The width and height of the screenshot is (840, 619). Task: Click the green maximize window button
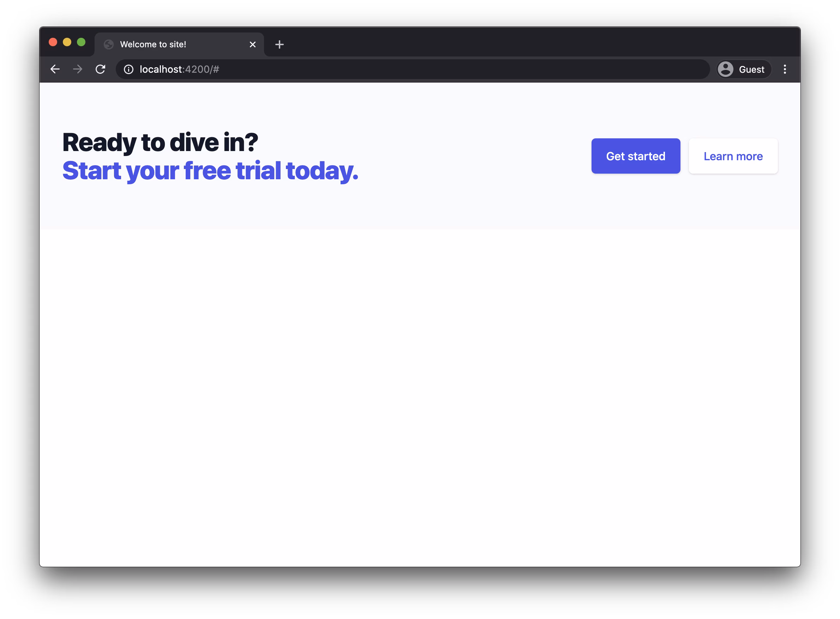[81, 42]
